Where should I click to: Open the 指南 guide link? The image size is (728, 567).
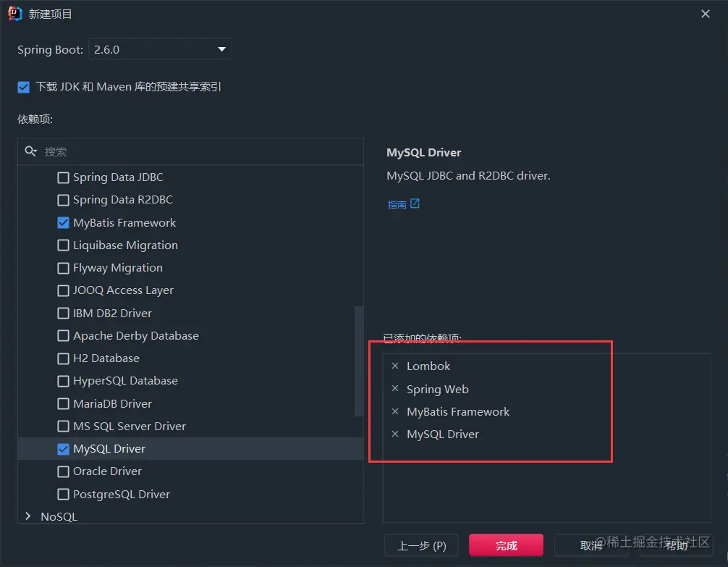[397, 204]
